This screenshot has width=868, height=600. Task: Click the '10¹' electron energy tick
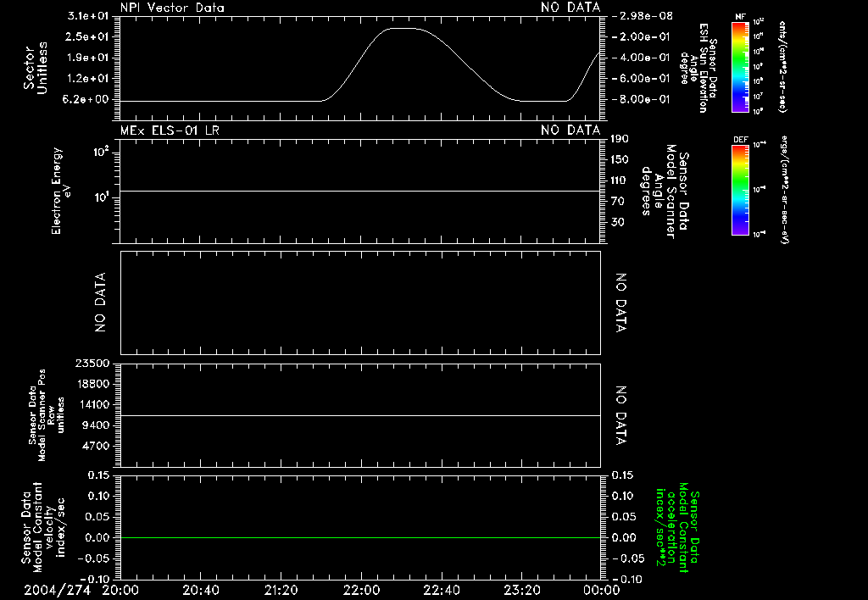coord(102,197)
